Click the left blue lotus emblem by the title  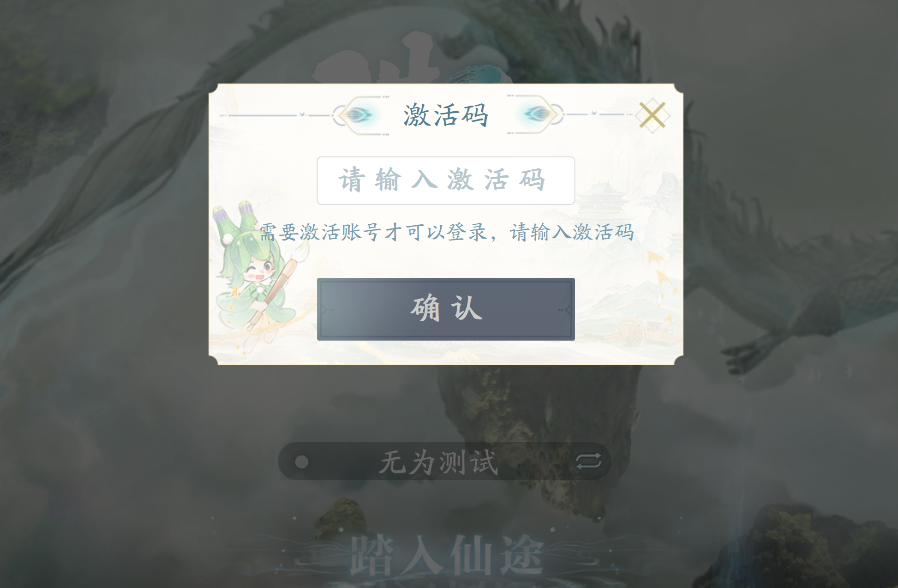click(359, 114)
